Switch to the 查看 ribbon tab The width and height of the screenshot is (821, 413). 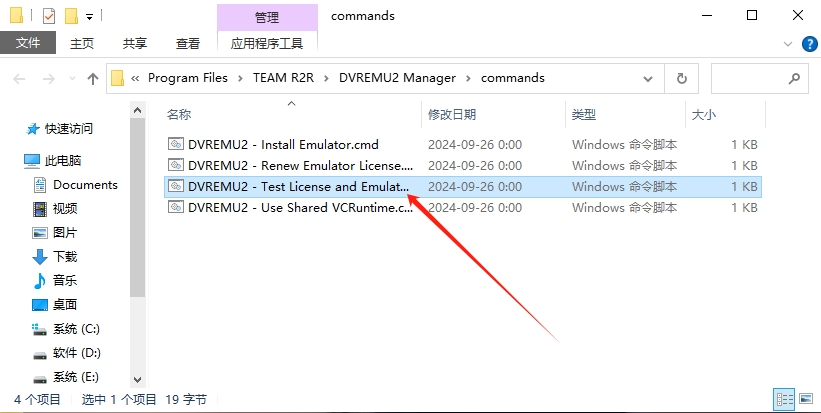click(x=188, y=43)
